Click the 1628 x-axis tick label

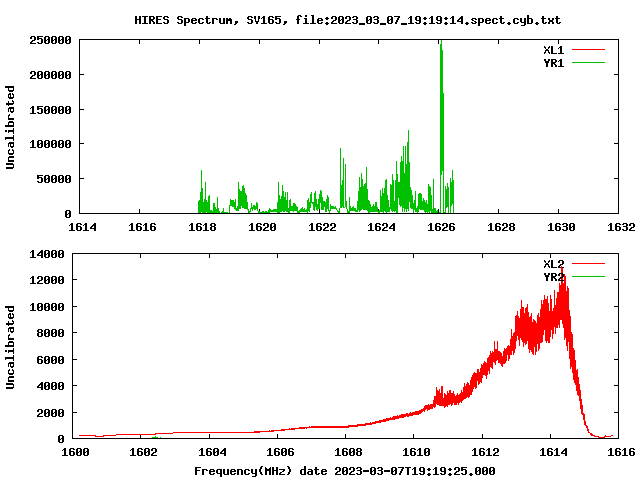501,227
